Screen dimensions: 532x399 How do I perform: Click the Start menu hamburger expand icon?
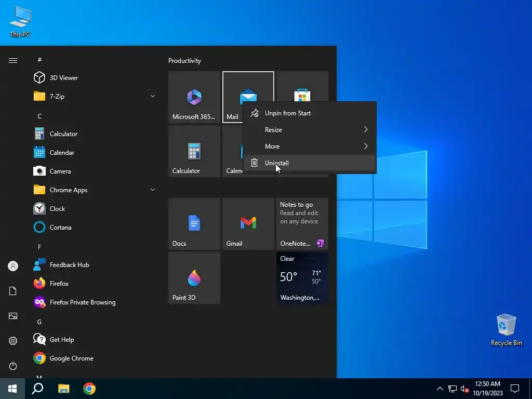[13, 60]
